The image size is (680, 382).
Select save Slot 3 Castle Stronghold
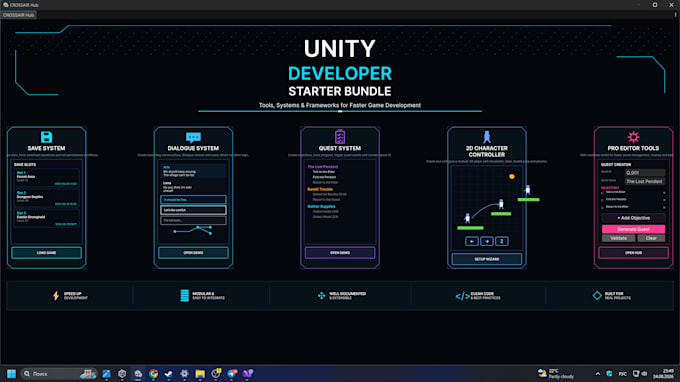pos(46,218)
